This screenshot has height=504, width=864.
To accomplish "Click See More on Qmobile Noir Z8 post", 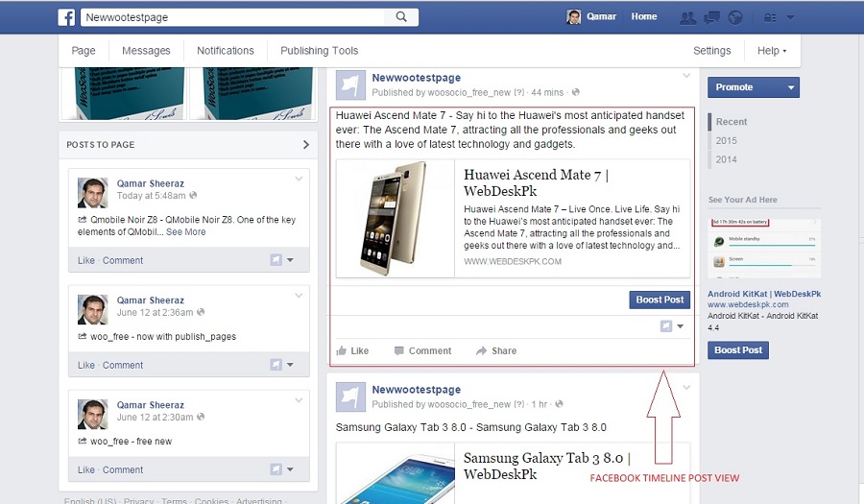I will point(185,232).
